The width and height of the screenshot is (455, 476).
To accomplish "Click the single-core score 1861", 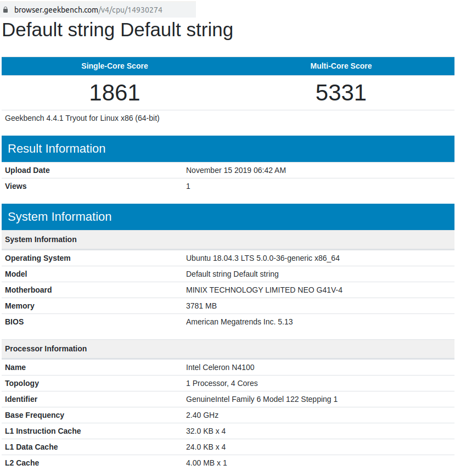I will click(x=115, y=93).
